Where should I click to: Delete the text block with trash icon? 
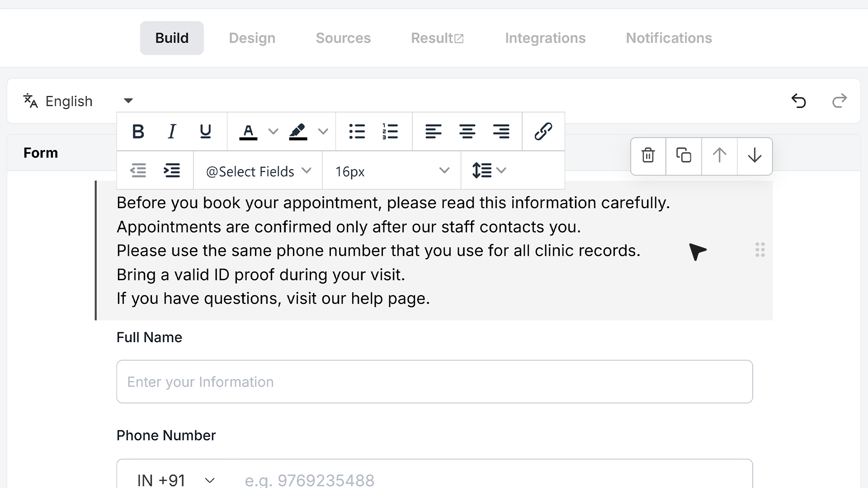tap(648, 155)
